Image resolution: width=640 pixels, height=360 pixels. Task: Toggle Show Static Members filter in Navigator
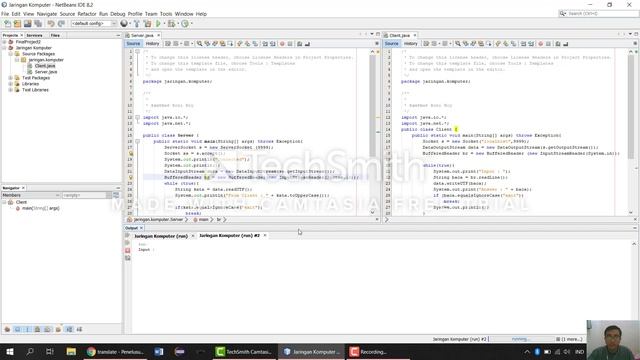[27, 329]
